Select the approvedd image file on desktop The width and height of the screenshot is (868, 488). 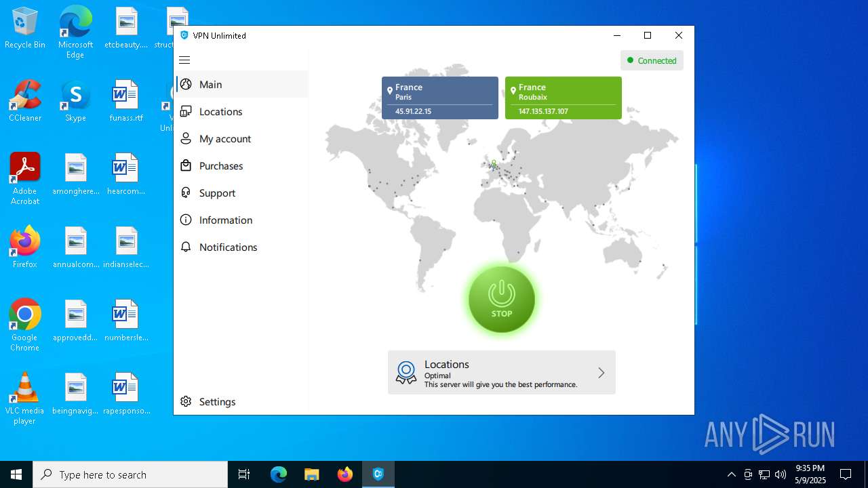[75, 321]
